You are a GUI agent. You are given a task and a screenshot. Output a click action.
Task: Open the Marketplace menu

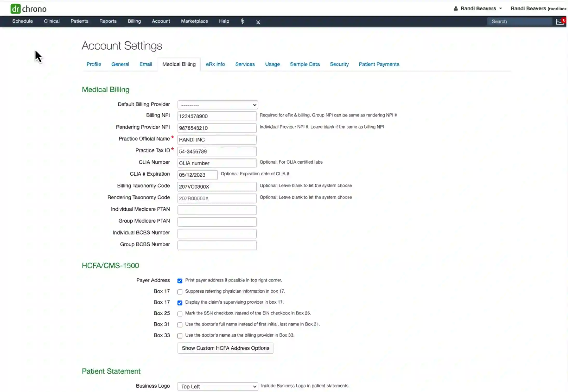pos(194,21)
